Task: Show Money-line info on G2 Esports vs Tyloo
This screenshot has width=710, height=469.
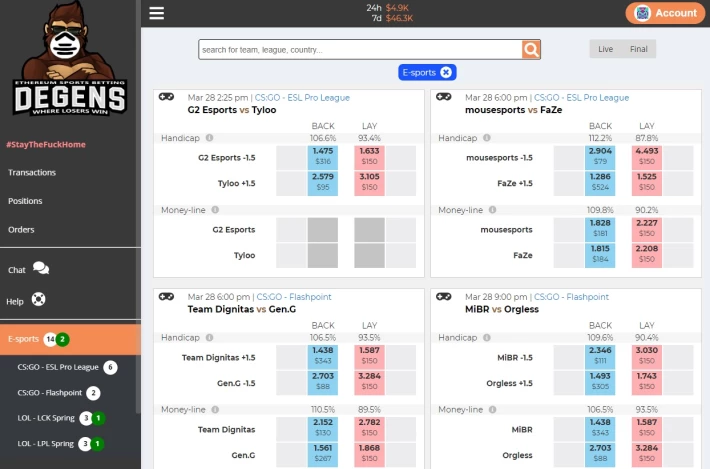Action: [215, 210]
